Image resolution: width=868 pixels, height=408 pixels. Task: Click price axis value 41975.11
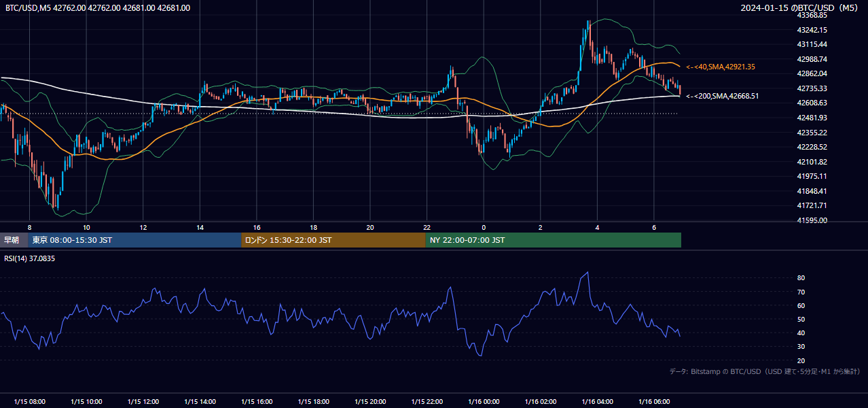(x=812, y=176)
